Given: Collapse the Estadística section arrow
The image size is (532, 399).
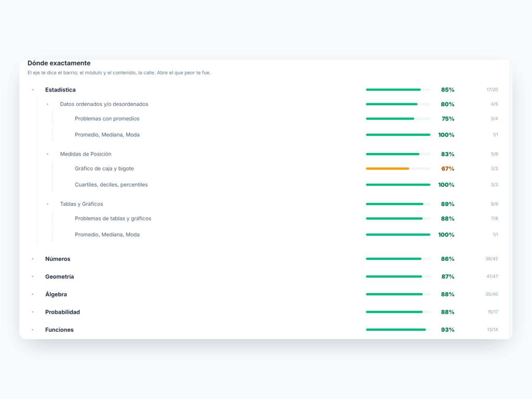Looking at the screenshot, I should pyautogui.click(x=33, y=90).
